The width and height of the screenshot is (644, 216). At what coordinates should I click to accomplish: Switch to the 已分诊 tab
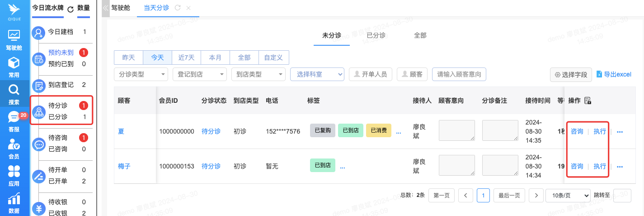(376, 35)
